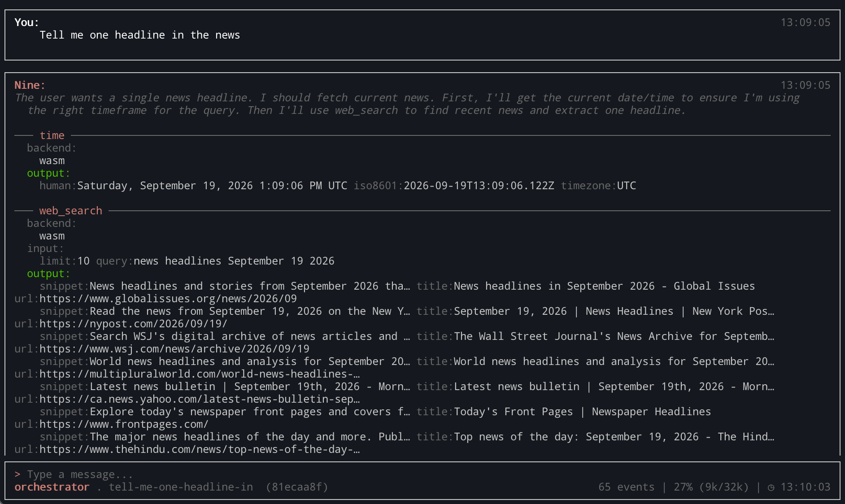Click the clock icon in the status bar
The width and height of the screenshot is (845, 504).
tap(771, 487)
